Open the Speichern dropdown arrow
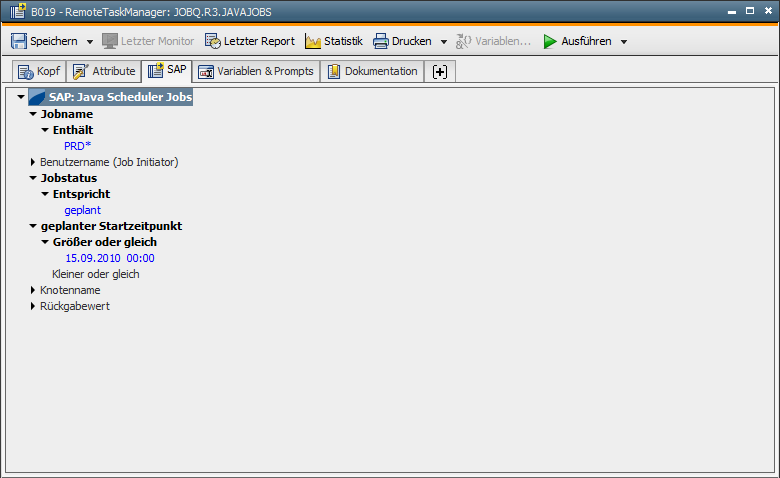 point(90,42)
